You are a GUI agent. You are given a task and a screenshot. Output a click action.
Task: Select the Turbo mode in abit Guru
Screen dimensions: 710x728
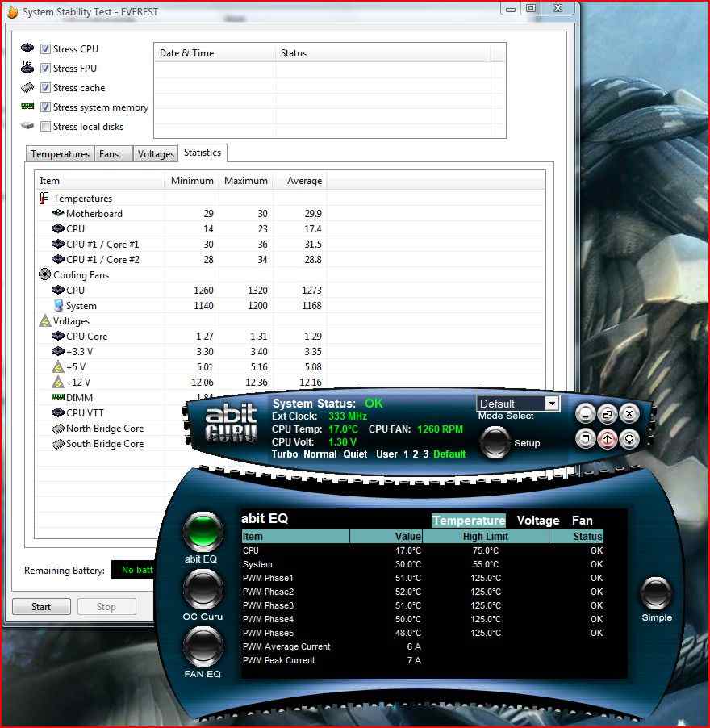285,454
